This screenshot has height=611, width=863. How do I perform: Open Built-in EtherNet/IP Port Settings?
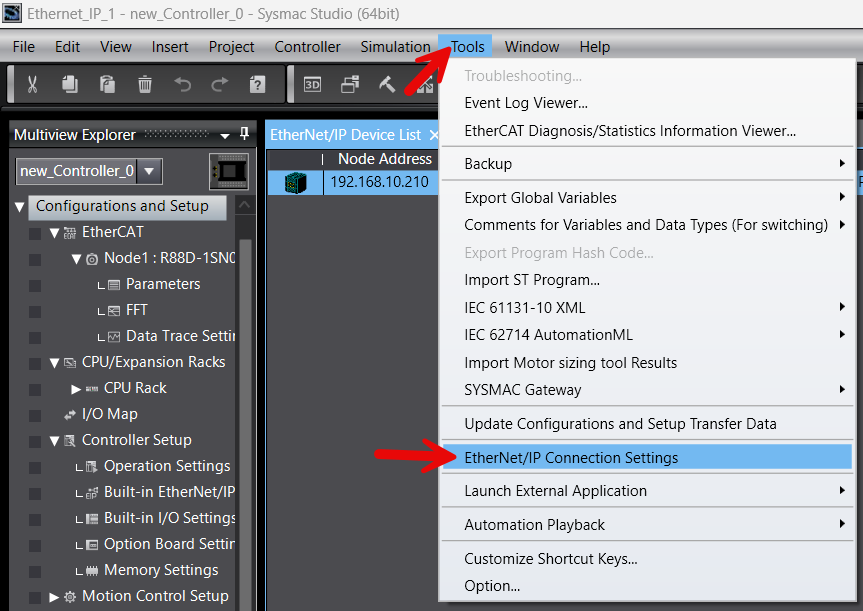pos(170,492)
